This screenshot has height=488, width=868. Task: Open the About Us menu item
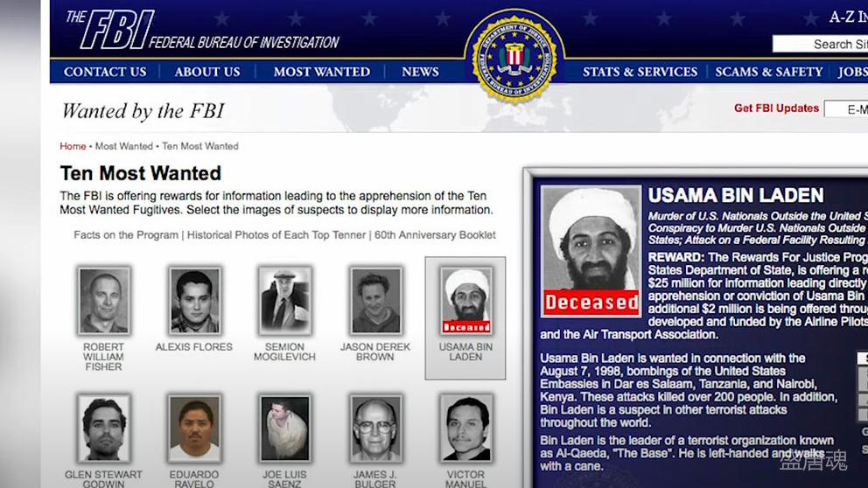[x=207, y=72]
